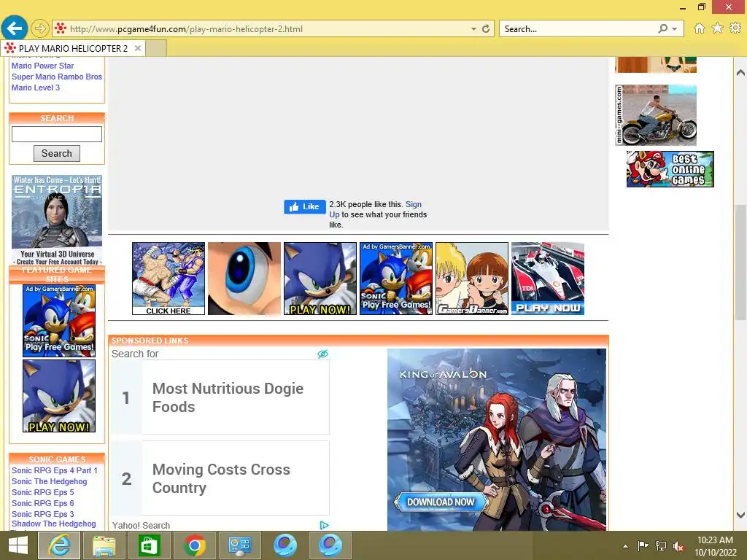Toggle the ad privacy eye icon
This screenshot has height=560, width=747.
(x=322, y=354)
